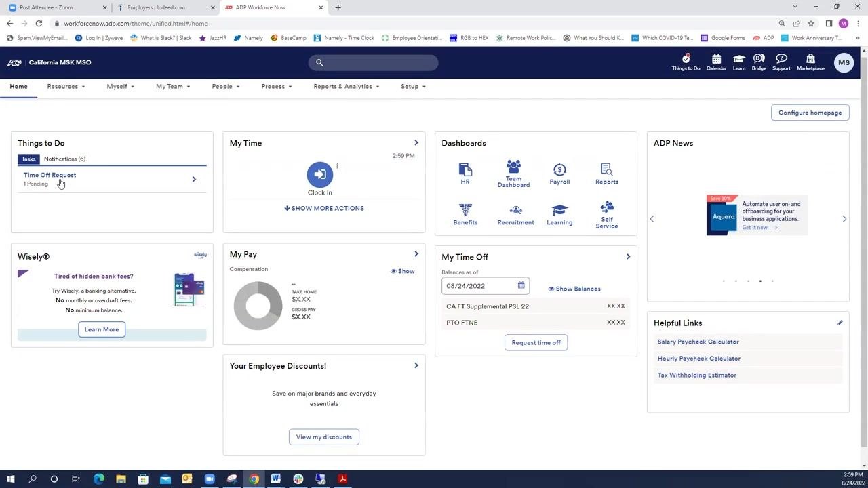Expand the Myself menu
The width and height of the screenshot is (868, 488).
[x=120, y=87]
